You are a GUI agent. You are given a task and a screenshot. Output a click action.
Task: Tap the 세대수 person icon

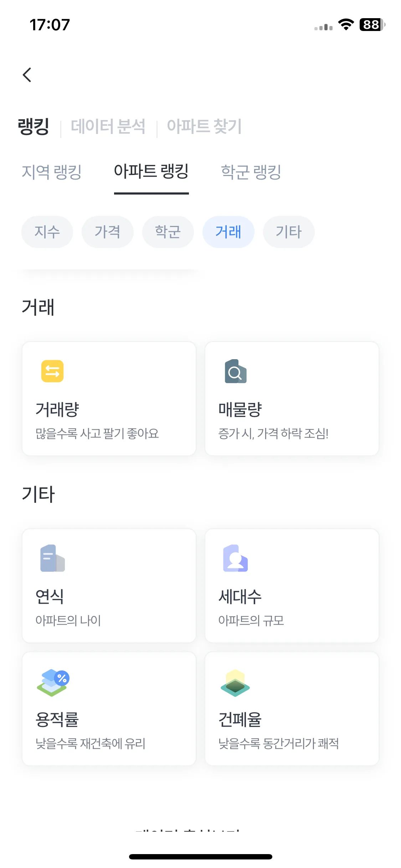point(236,558)
